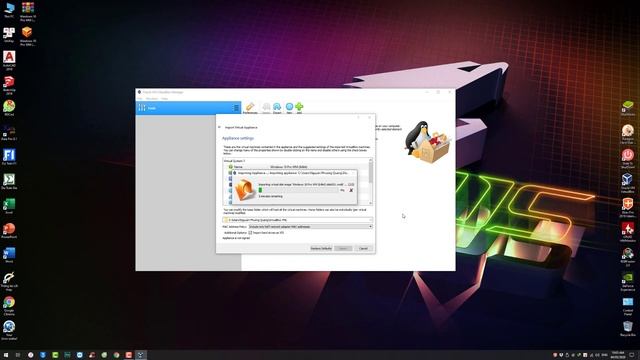Viewport: 640px width, 360px height.
Task: Open the Windows 10 Pro OVA box icon
Action: [x=28, y=36]
